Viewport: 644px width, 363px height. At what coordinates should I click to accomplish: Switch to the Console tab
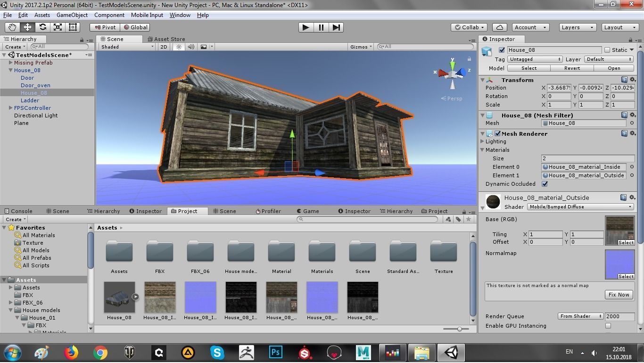click(x=18, y=211)
